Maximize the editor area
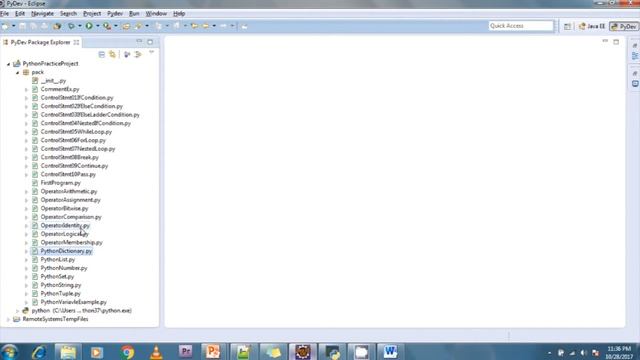This screenshot has width=640, height=360. pyautogui.click(x=616, y=42)
